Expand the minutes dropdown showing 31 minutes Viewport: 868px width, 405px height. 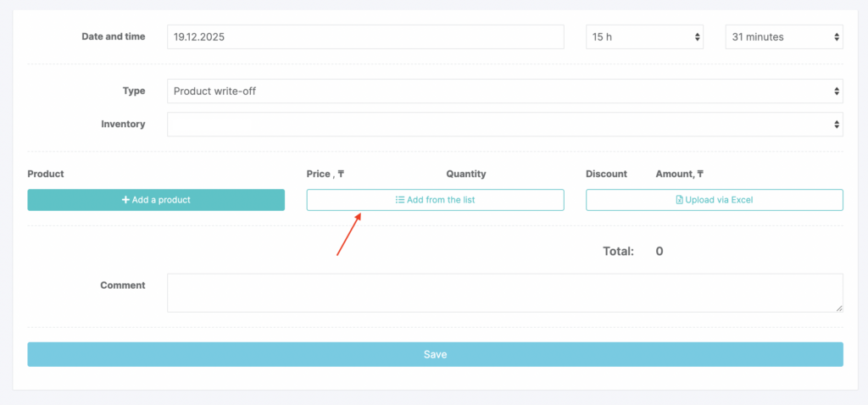click(784, 37)
